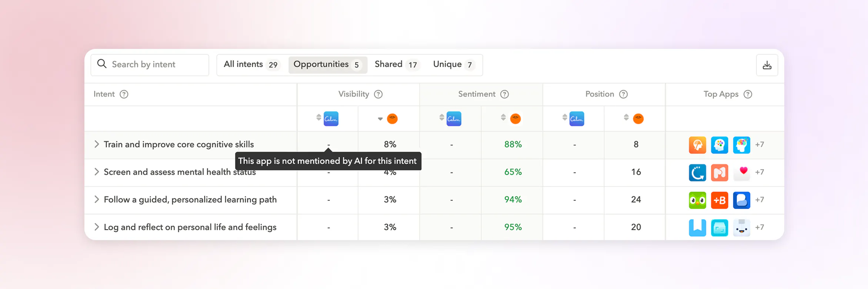The height and width of the screenshot is (289, 868).
Task: Select the heart icon in the mental health row
Action: pos(742,172)
